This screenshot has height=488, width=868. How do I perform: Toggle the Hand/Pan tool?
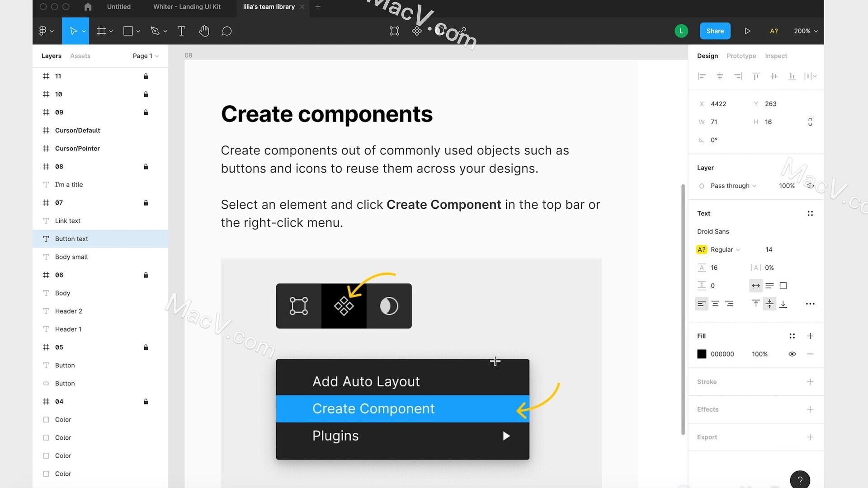[203, 31]
